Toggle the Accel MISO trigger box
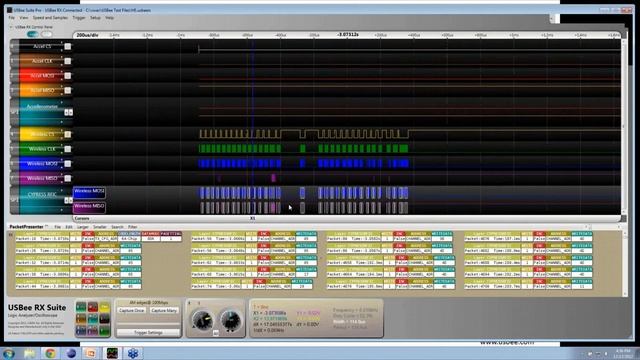This screenshot has height=360, width=640. [68, 91]
